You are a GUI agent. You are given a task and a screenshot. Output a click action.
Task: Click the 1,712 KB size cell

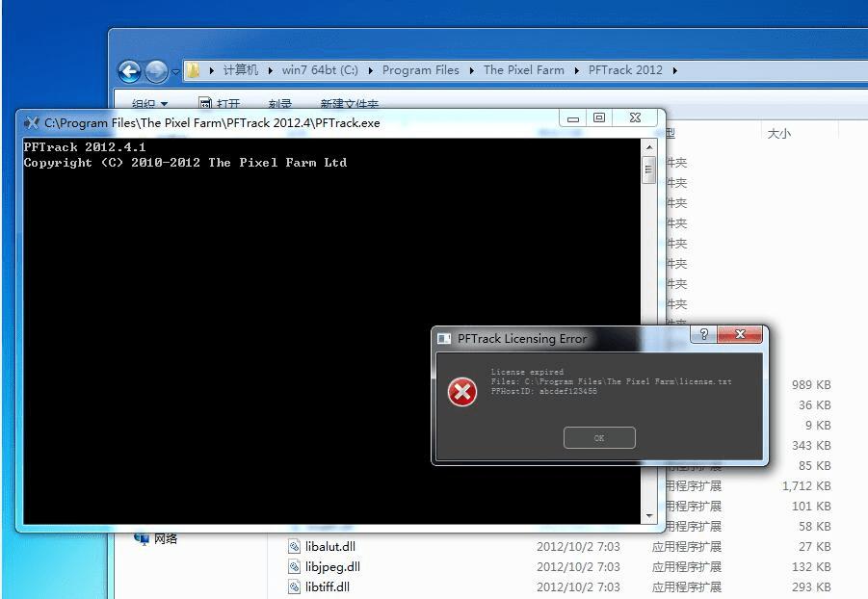(806, 486)
